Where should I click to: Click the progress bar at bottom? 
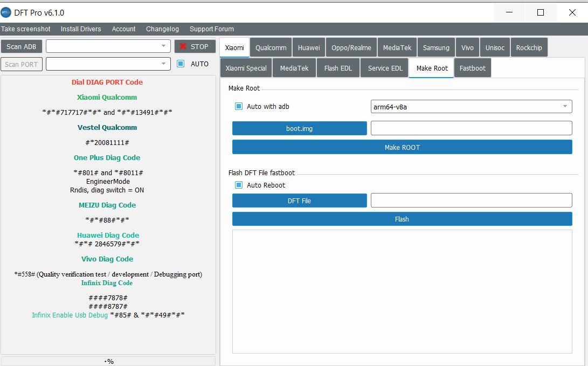click(x=108, y=362)
